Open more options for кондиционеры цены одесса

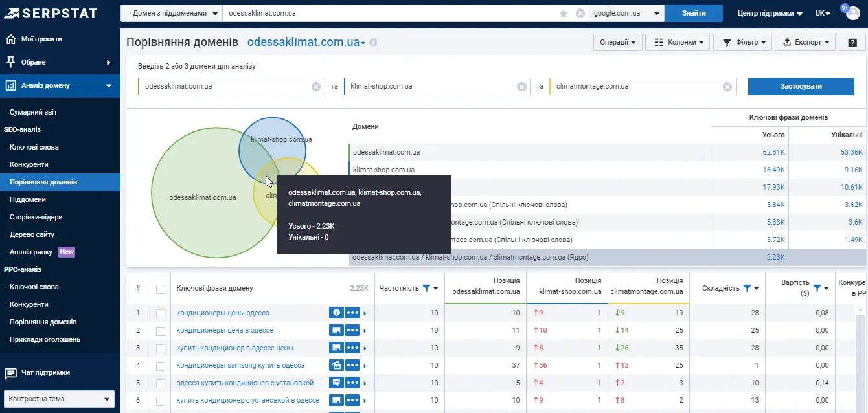coord(352,313)
